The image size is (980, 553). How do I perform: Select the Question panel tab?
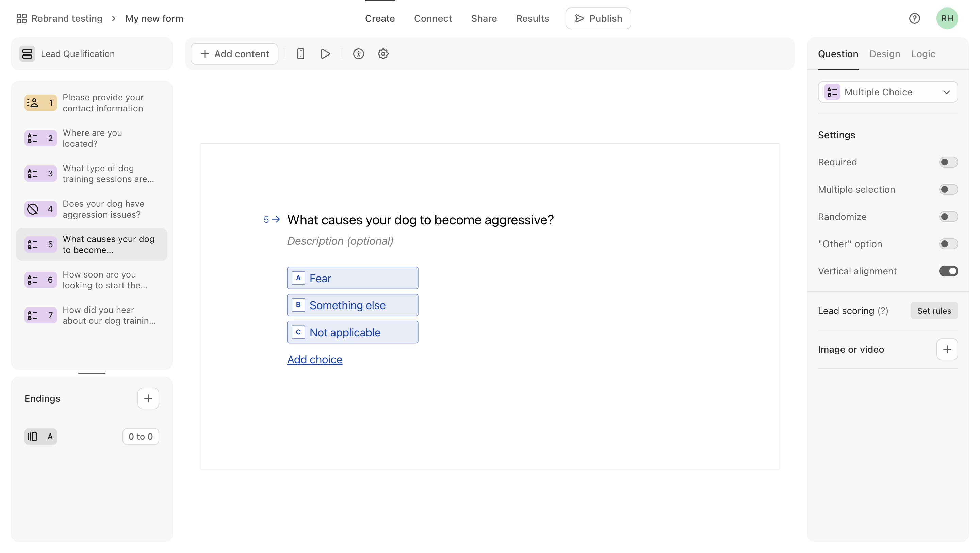[x=838, y=54]
